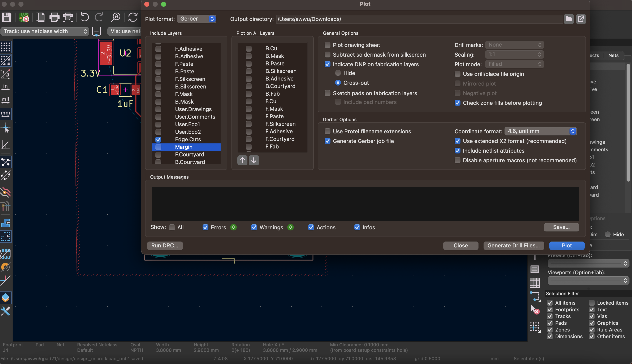632x364 pixels.
Task: Switch units to mils in left toolbar
Action: click(x=5, y=100)
